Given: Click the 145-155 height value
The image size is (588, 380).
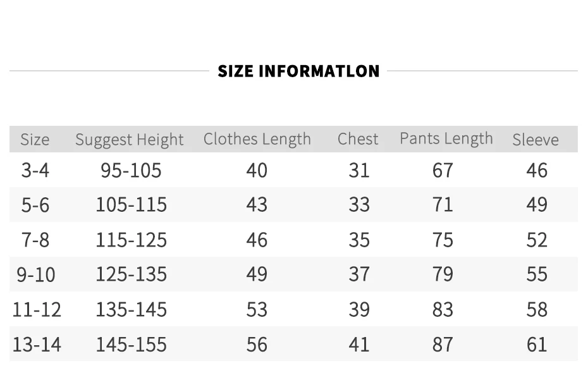Looking at the screenshot, I should click(x=132, y=345).
